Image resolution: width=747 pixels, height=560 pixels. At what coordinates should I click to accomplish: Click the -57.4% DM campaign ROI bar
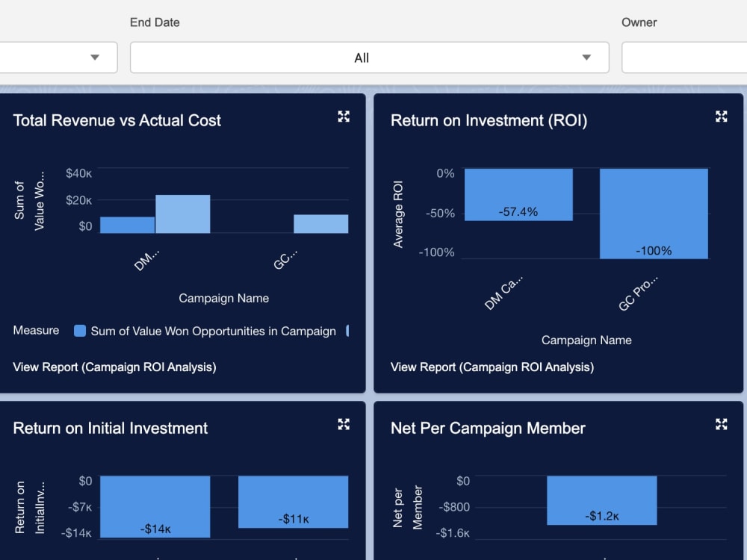pyautogui.click(x=518, y=194)
